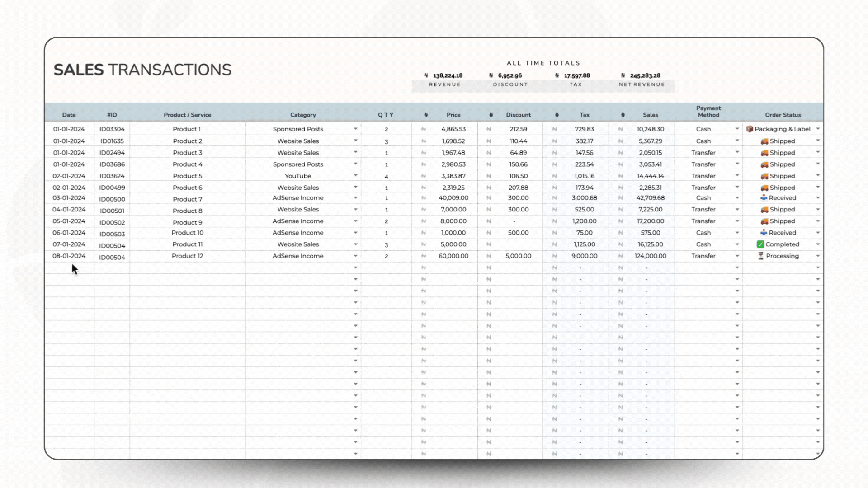The width and height of the screenshot is (868, 488).
Task: Select date cell 08-01-2024
Action: tap(69, 256)
